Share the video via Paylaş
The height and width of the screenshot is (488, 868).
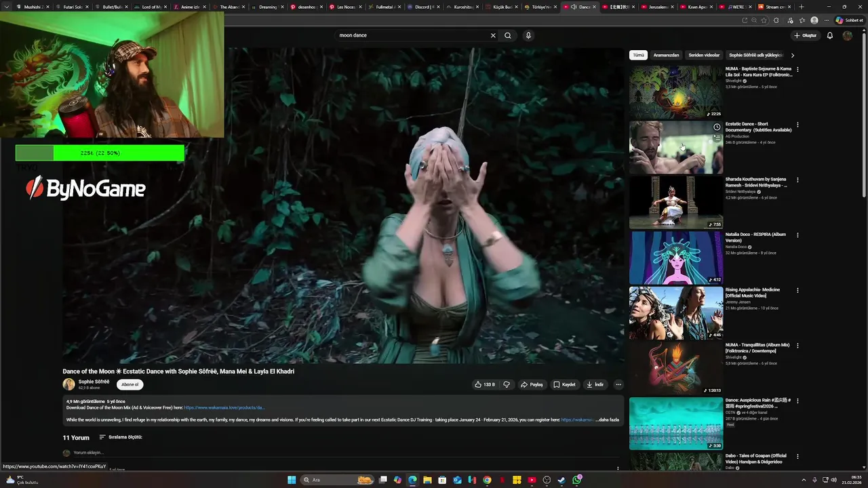coord(532,384)
